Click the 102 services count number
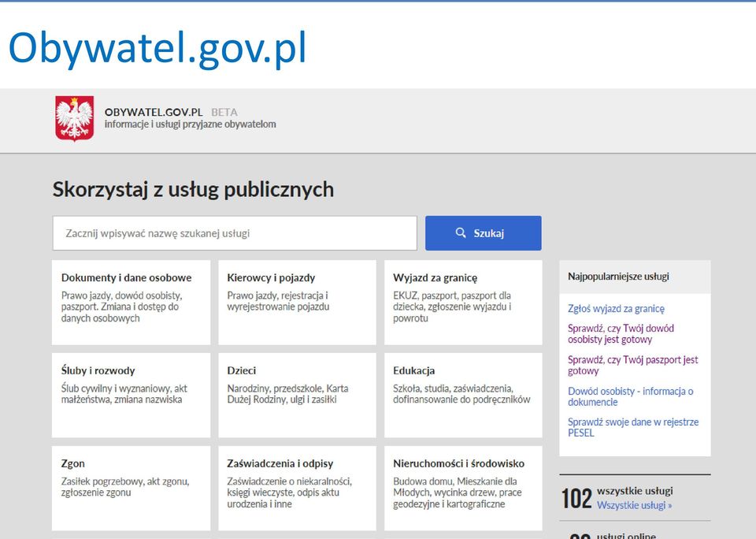Screen dimensions: 756x539 pyautogui.click(x=576, y=499)
